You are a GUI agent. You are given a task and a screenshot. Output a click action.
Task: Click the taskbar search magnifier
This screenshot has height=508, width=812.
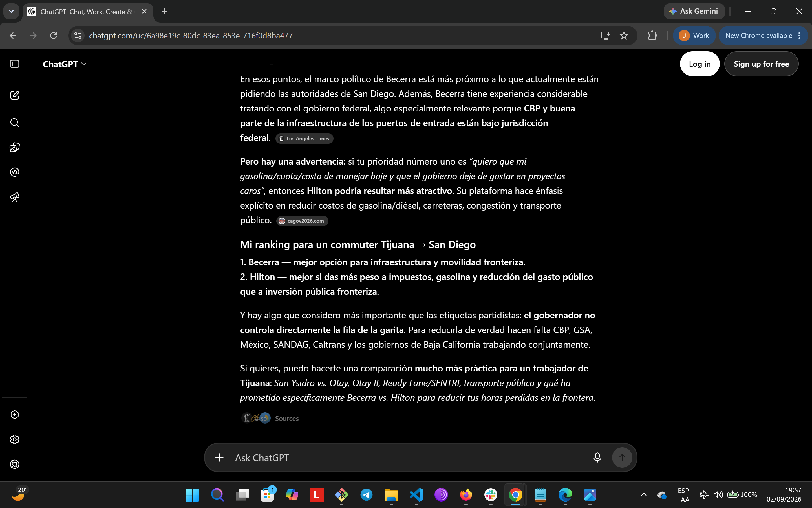click(217, 495)
